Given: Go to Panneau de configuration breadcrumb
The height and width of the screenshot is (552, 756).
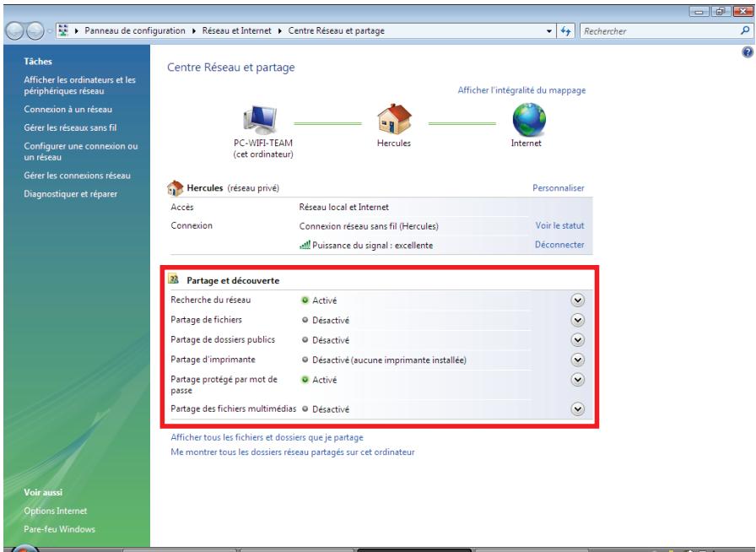Looking at the screenshot, I should 134,30.
